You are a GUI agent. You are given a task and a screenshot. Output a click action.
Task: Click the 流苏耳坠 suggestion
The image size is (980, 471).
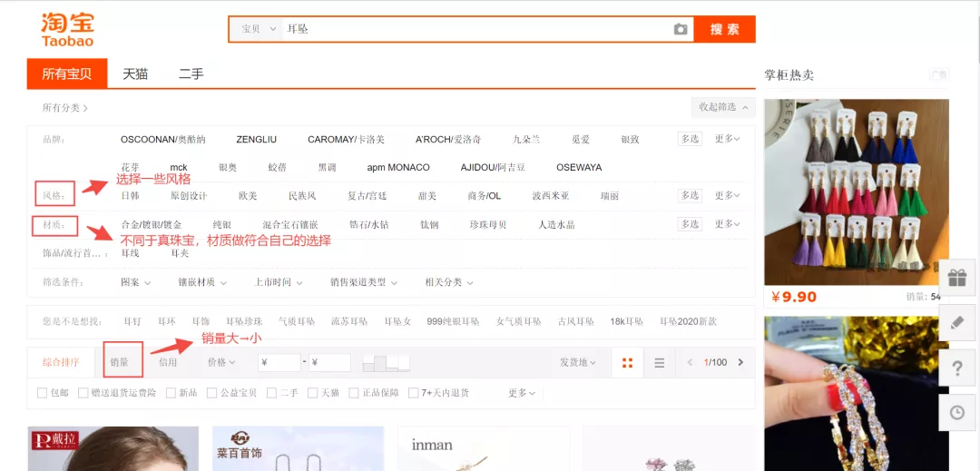point(349,321)
